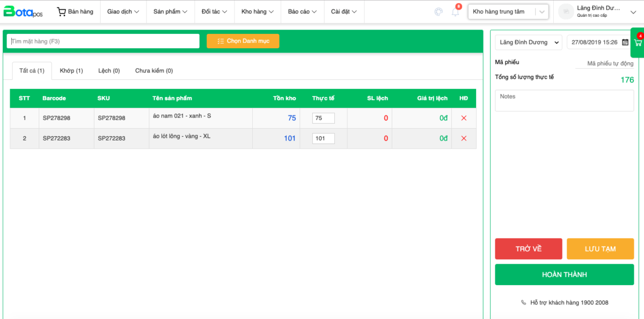This screenshot has width=644, height=319.
Task: Click the user avatar picture
Action: coord(566,12)
